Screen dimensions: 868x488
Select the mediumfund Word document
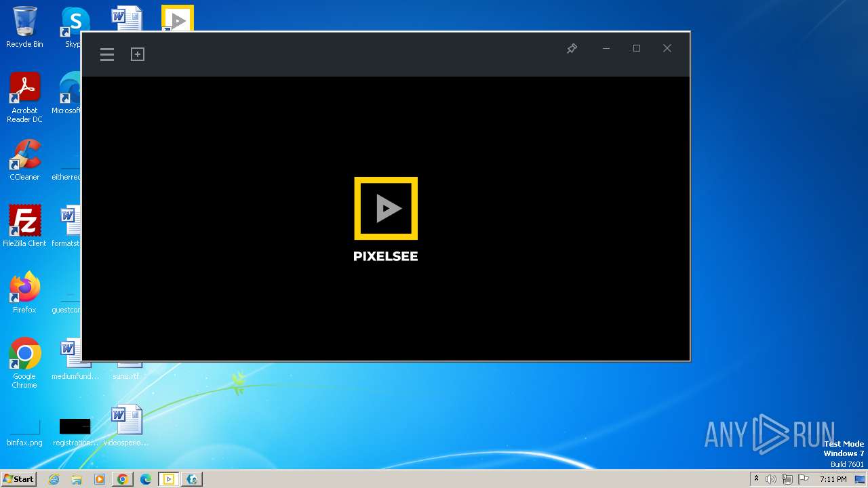click(x=75, y=360)
